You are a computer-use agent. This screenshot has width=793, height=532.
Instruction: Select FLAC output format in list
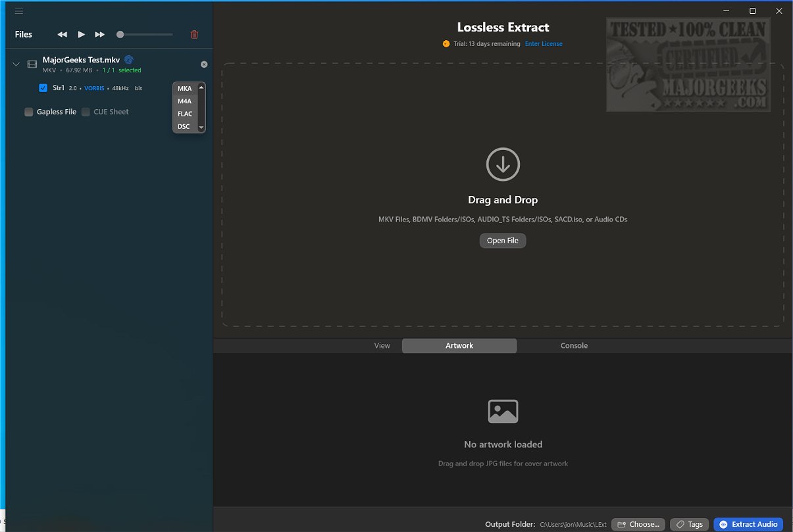coord(185,114)
